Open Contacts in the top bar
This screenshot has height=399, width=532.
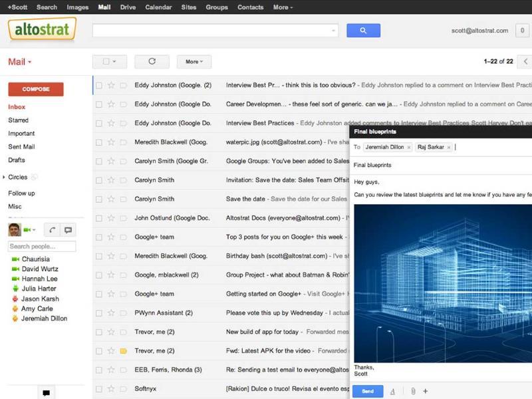click(251, 7)
